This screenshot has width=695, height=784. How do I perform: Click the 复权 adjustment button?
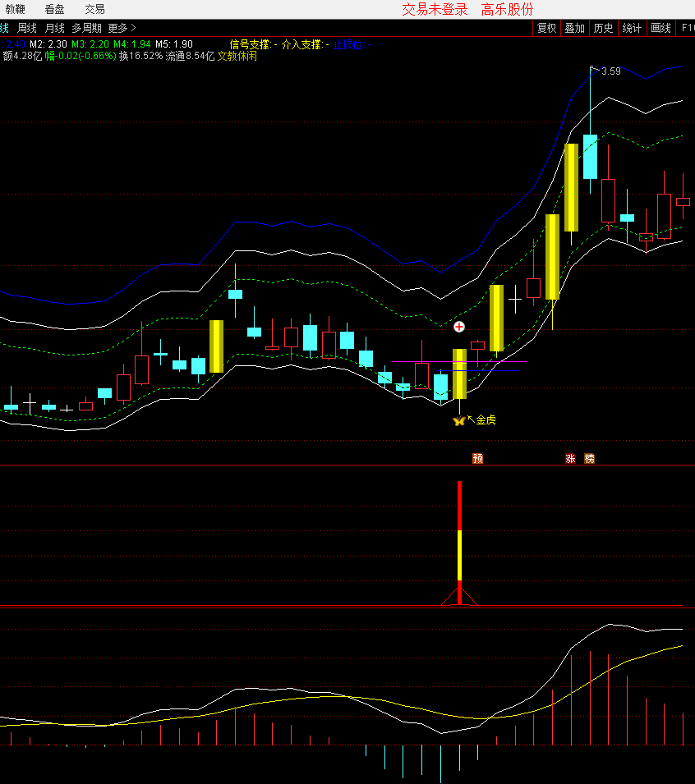click(546, 28)
